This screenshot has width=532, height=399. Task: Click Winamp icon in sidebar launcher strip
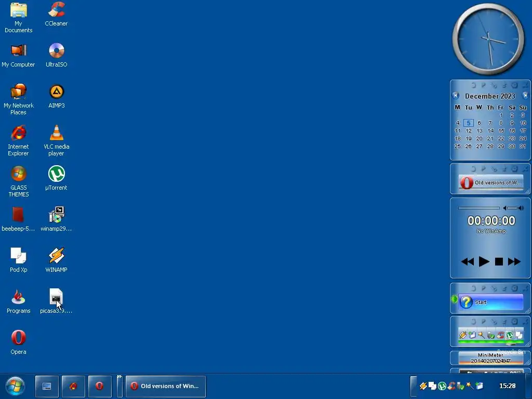[463, 335]
